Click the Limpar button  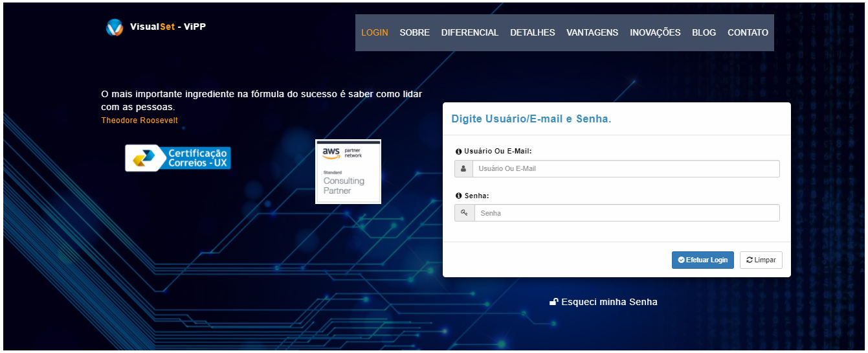(x=761, y=260)
